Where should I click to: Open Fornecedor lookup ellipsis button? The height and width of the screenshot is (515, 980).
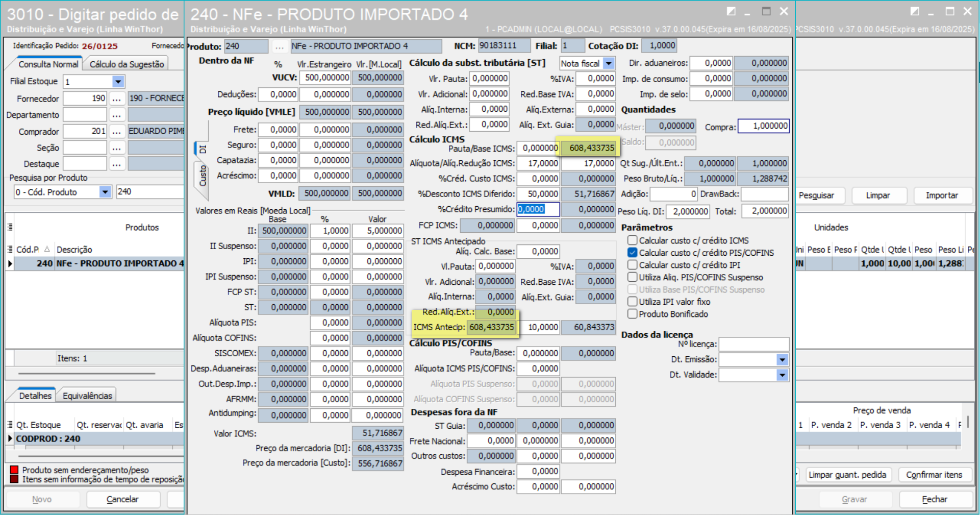point(117,99)
